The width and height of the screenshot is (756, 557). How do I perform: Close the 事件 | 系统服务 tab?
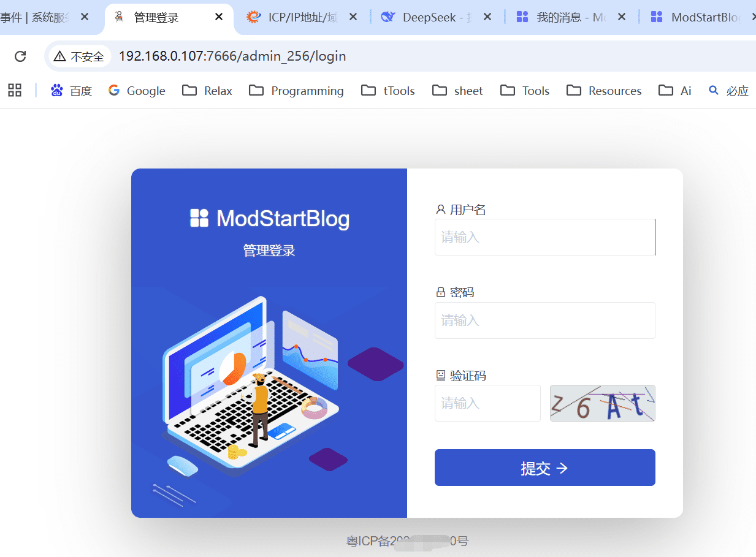[85, 17]
